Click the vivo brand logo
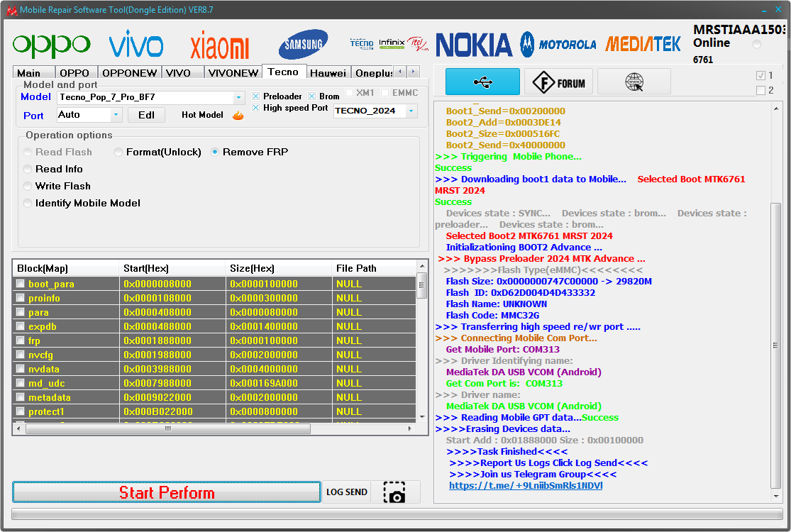This screenshot has width=791, height=532. pyautogui.click(x=136, y=44)
